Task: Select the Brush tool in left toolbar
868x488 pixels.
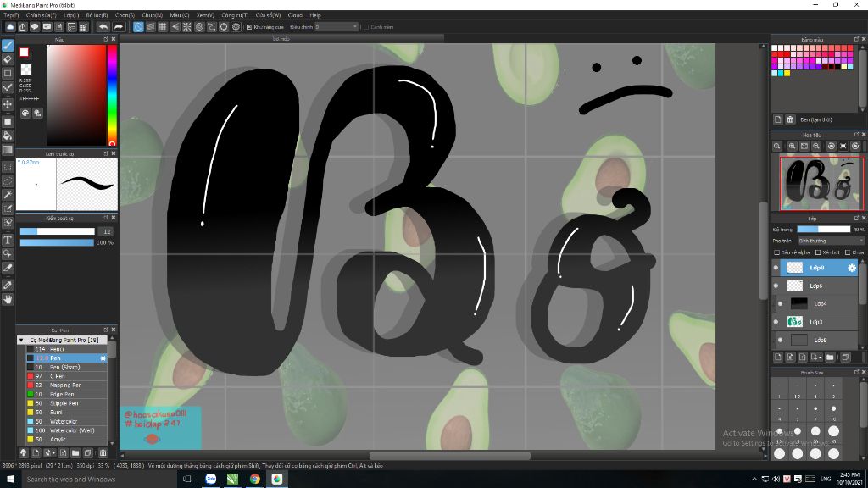Action: pyautogui.click(x=8, y=46)
